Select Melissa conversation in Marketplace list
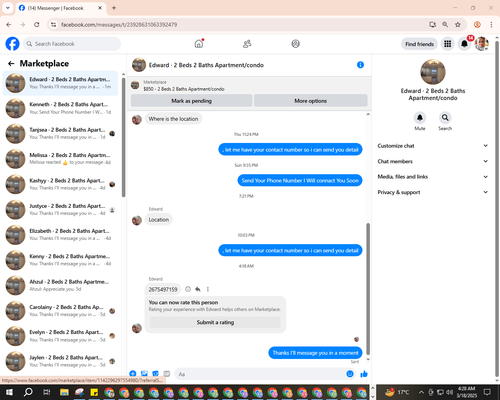This screenshot has height=400, width=500. pos(60,159)
